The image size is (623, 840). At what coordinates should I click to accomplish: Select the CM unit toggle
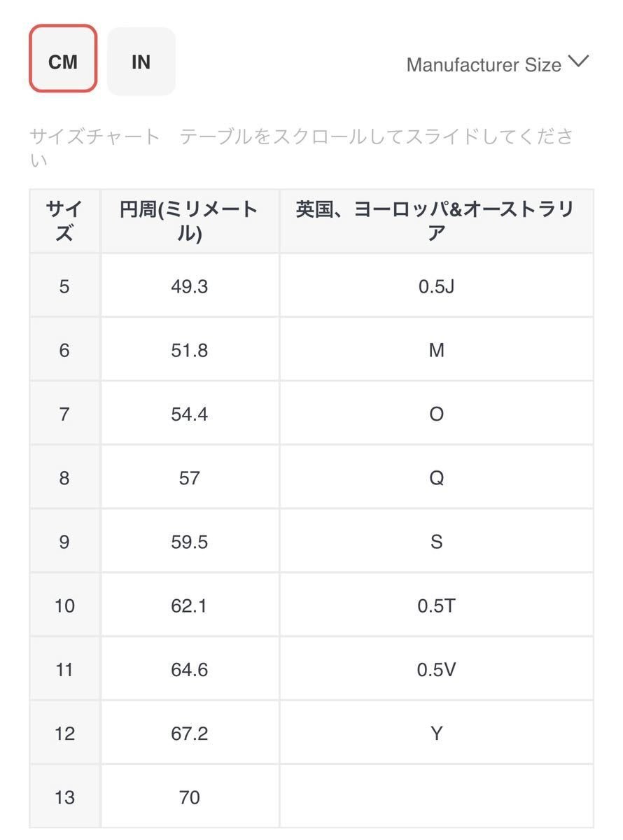click(62, 62)
